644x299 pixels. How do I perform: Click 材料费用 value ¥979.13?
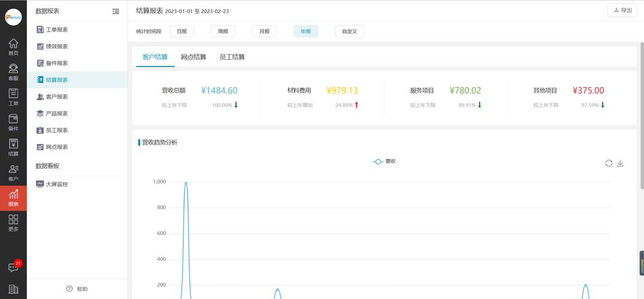click(342, 91)
